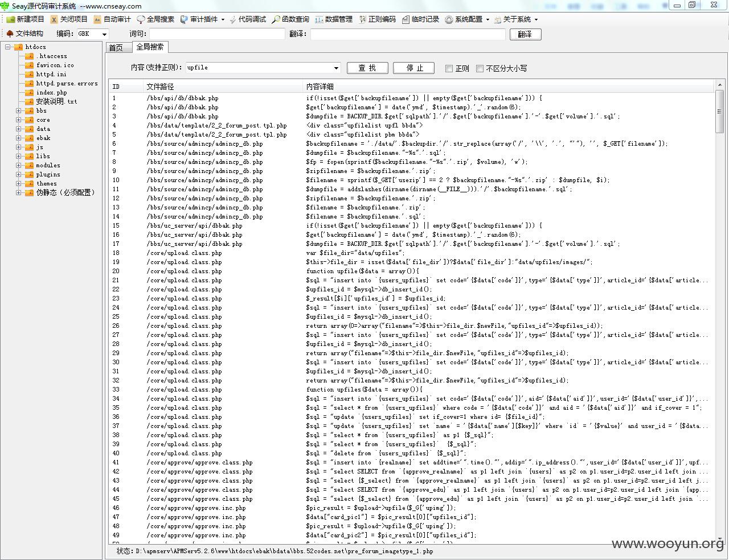Screen dimensions: 729x560
Task: Select the 全局搜索 tab
Action: (x=150, y=47)
